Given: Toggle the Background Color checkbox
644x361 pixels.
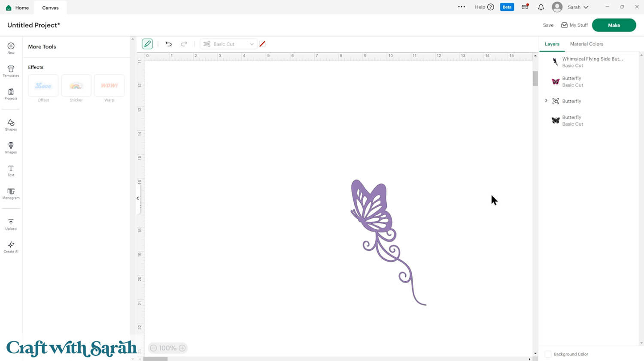Looking at the screenshot, I should 548,354.
